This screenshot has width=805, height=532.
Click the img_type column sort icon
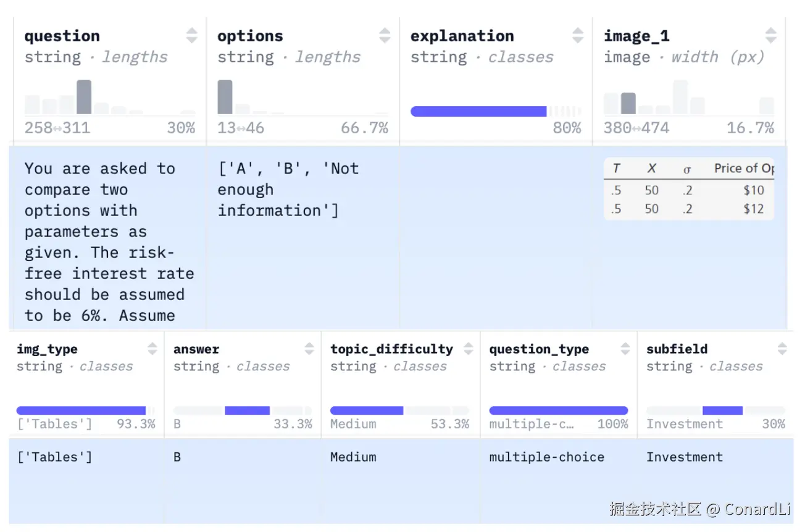(152, 348)
